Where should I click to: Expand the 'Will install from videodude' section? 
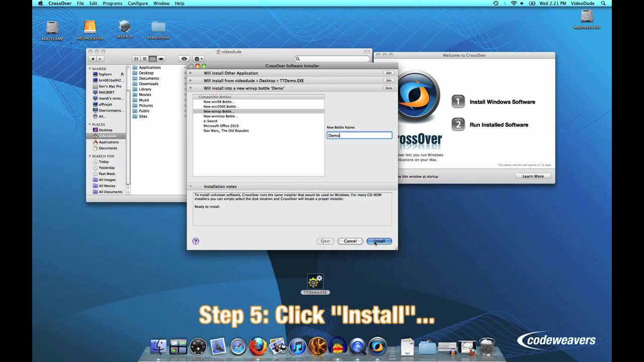tap(190, 80)
